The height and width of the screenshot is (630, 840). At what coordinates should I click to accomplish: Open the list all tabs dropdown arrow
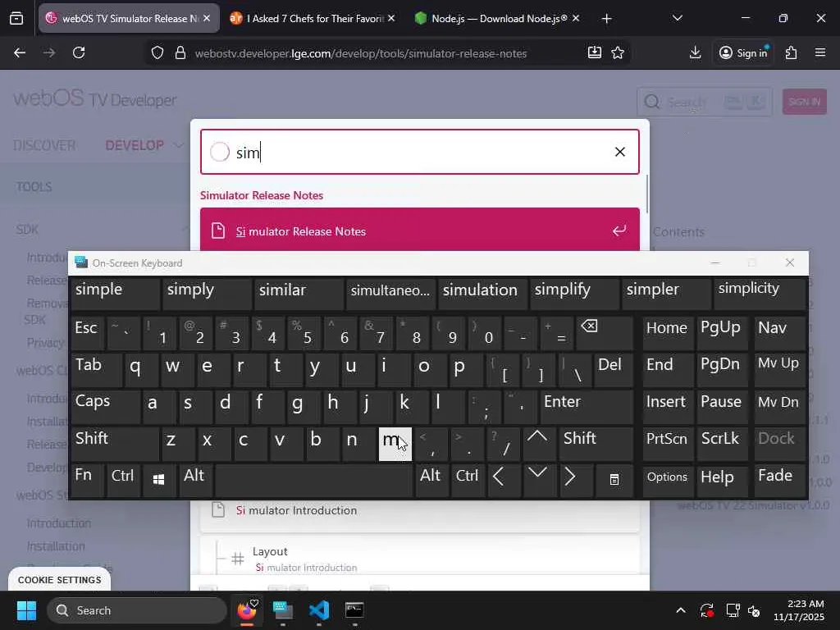677,19
